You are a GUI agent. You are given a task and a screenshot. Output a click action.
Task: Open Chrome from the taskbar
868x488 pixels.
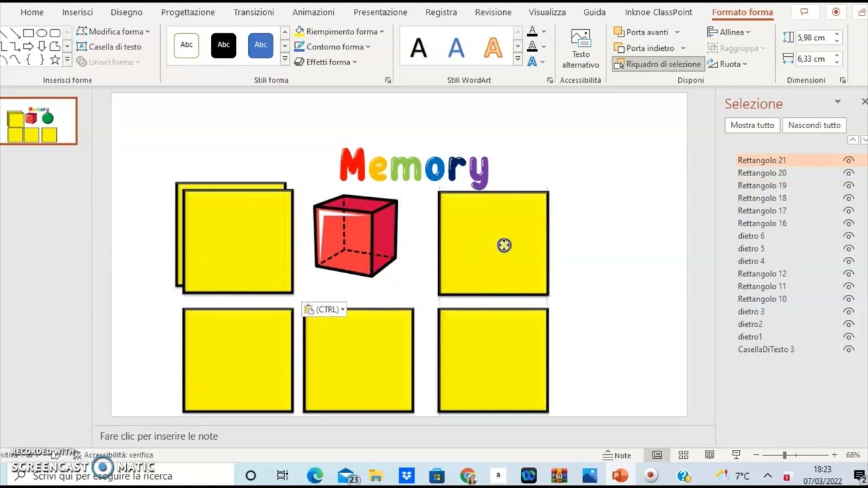tap(467, 476)
